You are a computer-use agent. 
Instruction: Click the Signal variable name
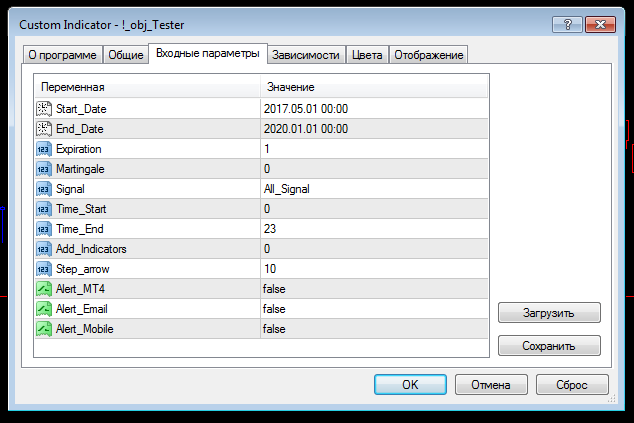[x=70, y=189]
